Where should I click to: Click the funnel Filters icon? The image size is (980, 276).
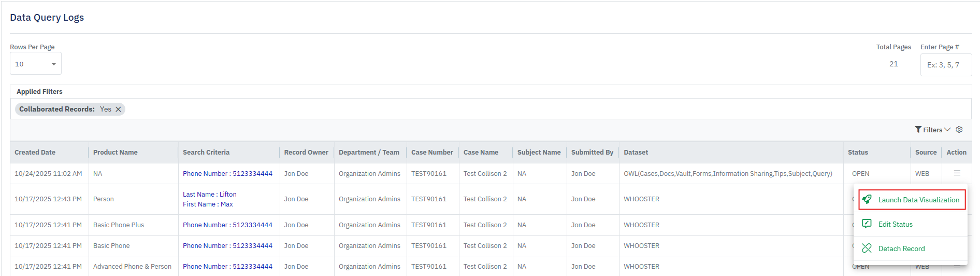(x=918, y=130)
